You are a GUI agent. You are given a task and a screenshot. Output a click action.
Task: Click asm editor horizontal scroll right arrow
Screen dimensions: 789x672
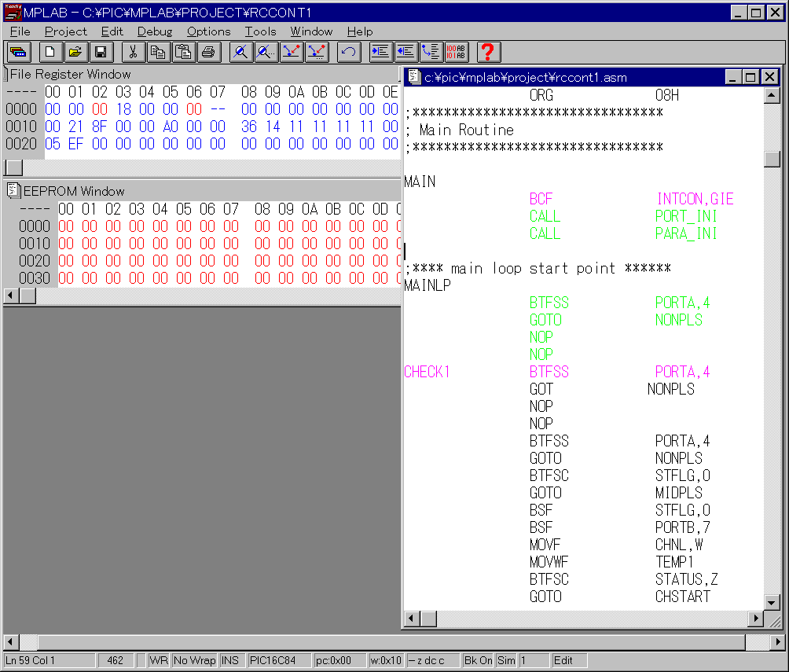(x=755, y=619)
